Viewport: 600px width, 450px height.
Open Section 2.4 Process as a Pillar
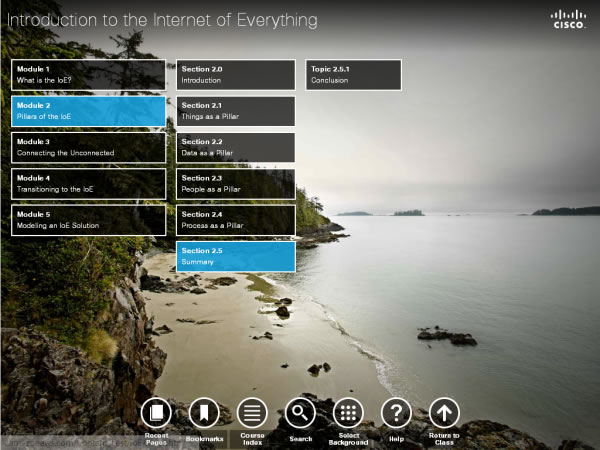pyautogui.click(x=235, y=220)
